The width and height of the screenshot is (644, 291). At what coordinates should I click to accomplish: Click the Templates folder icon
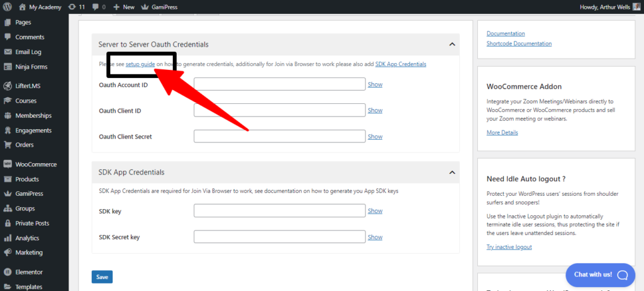pos(7,287)
